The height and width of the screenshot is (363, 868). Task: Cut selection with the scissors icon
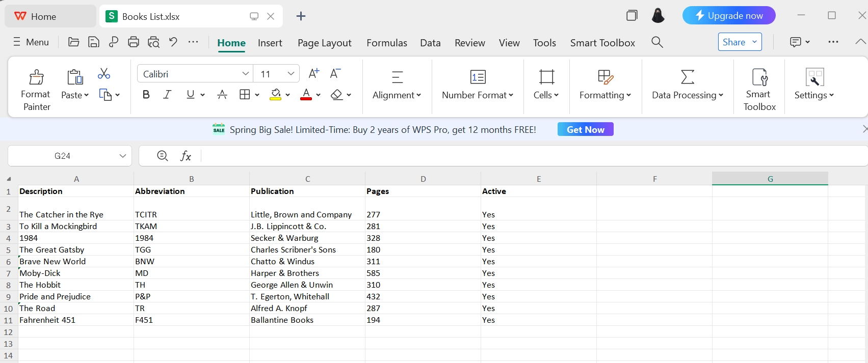coord(104,74)
